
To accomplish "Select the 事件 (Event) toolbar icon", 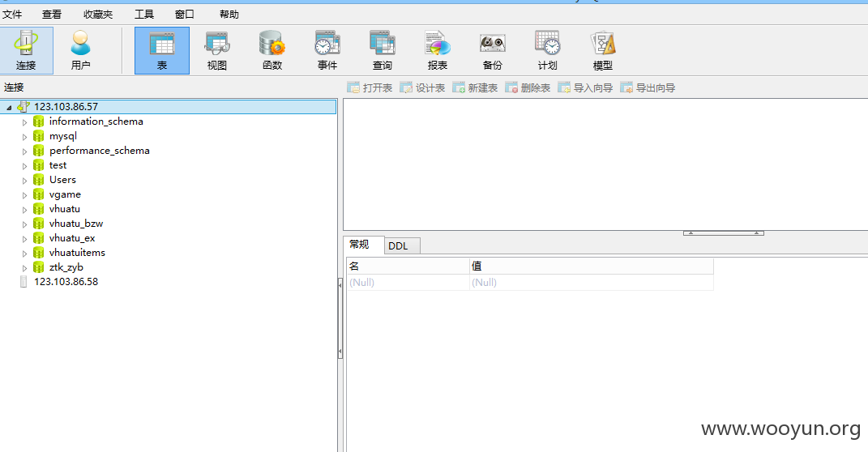I will [x=327, y=50].
